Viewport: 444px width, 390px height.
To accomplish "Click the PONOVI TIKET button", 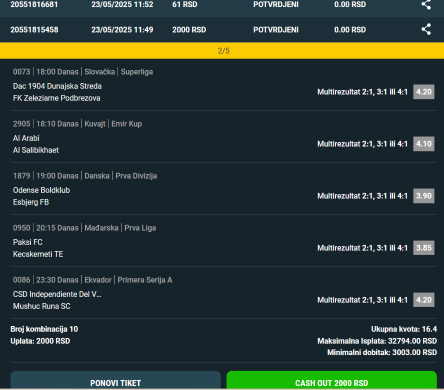I will pos(115,381).
